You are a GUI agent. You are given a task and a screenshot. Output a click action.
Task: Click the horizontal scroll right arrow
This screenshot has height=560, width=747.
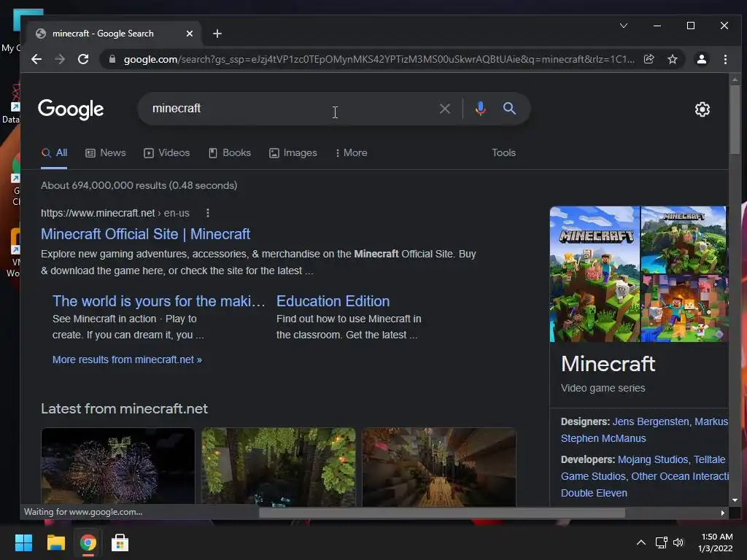pyautogui.click(x=723, y=513)
